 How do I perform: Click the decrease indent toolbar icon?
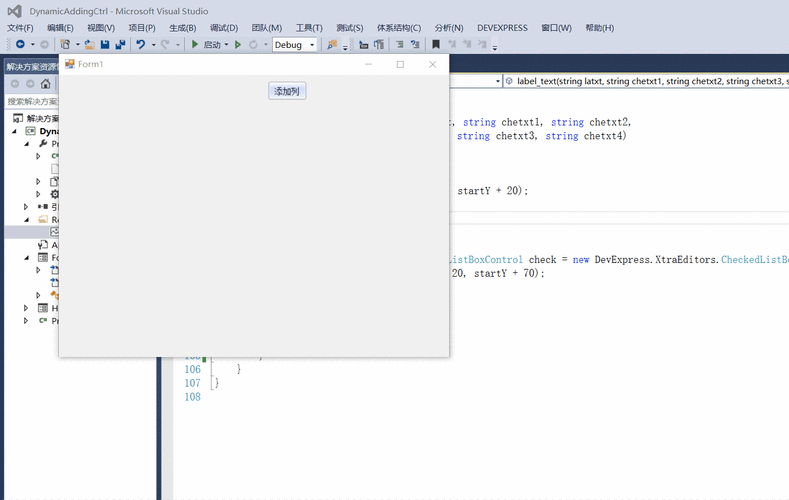coord(400,44)
